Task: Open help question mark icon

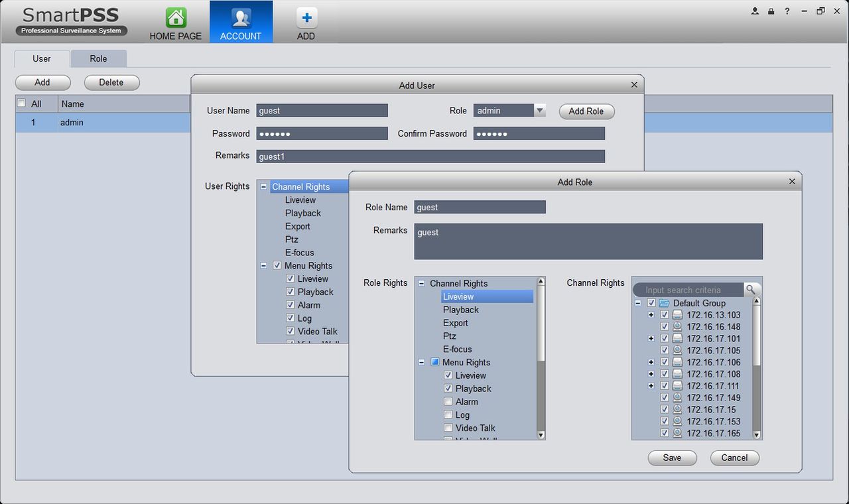Action: pyautogui.click(x=787, y=11)
